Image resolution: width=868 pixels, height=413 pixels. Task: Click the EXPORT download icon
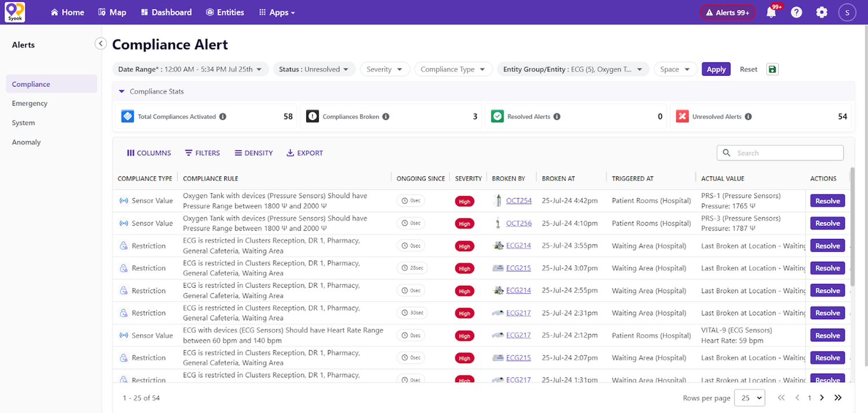pyautogui.click(x=290, y=152)
